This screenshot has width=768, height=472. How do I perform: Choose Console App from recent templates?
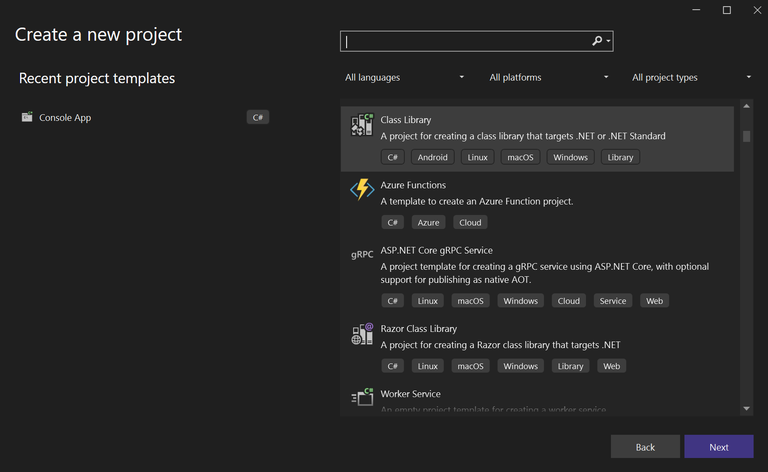pos(145,118)
